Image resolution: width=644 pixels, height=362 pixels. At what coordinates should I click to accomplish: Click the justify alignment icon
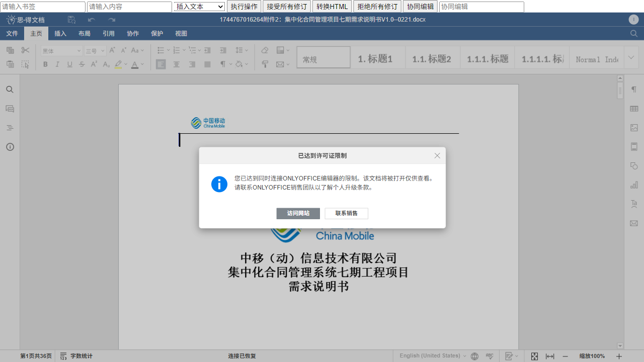[207, 64]
